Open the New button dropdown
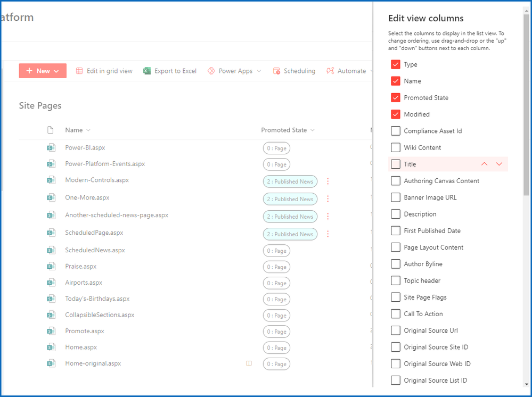This screenshot has width=532, height=397. 56,71
